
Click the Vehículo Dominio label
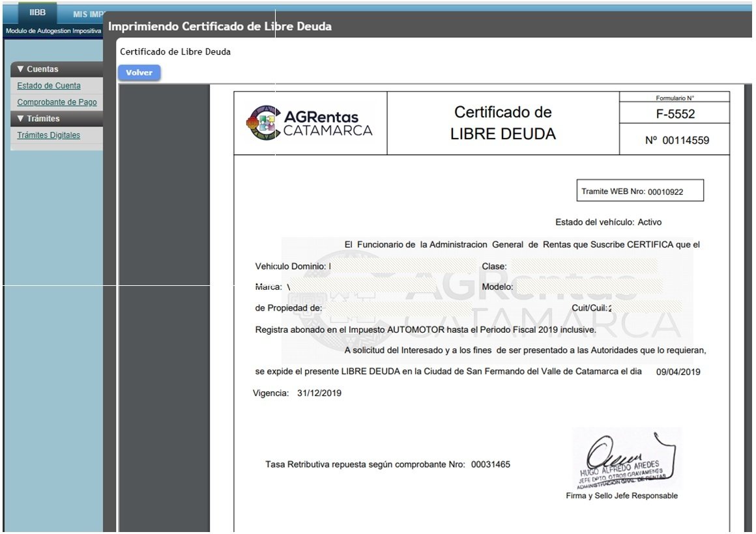click(291, 266)
